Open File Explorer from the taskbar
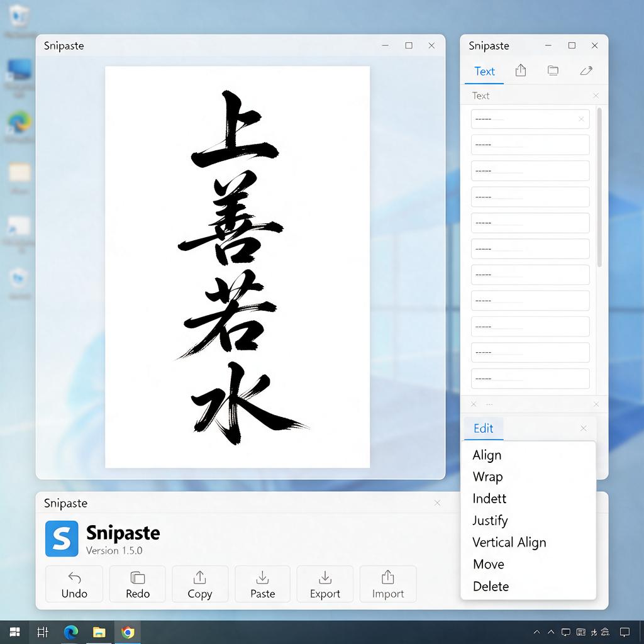Viewport: 644px width, 644px height. pos(99,632)
